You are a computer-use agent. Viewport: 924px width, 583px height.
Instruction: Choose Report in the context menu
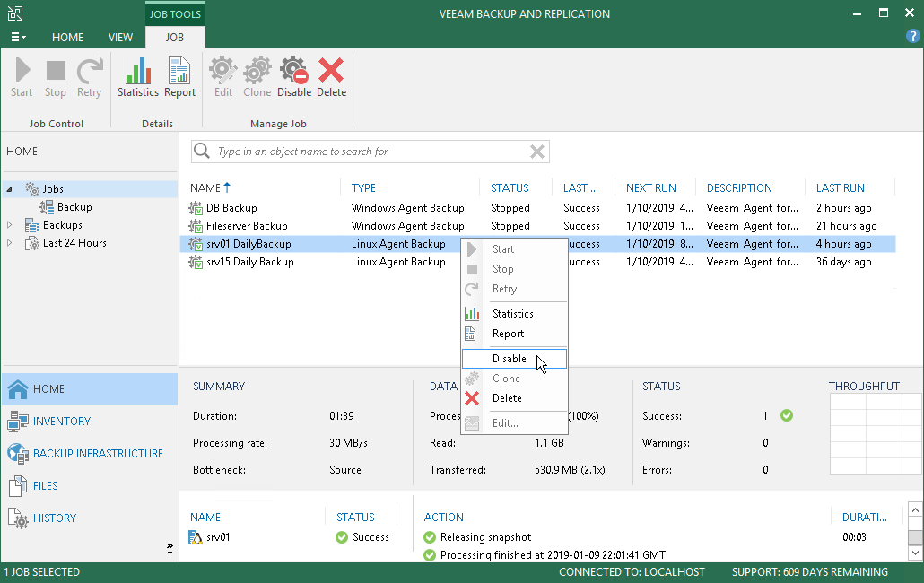[514, 334]
